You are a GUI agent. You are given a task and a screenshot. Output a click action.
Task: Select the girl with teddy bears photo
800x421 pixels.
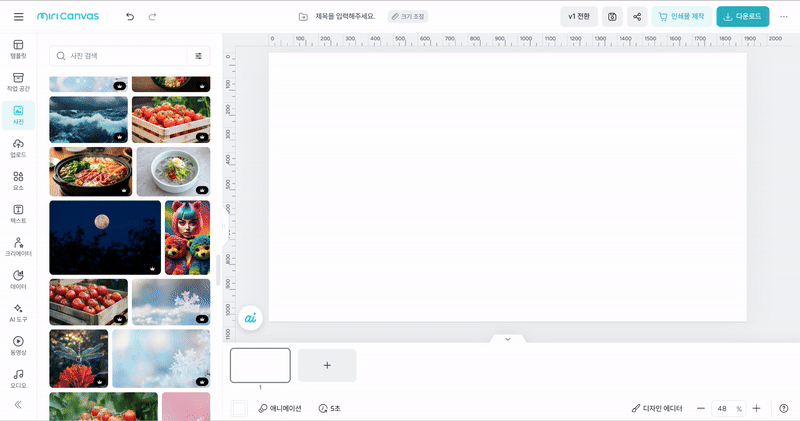[187, 238]
